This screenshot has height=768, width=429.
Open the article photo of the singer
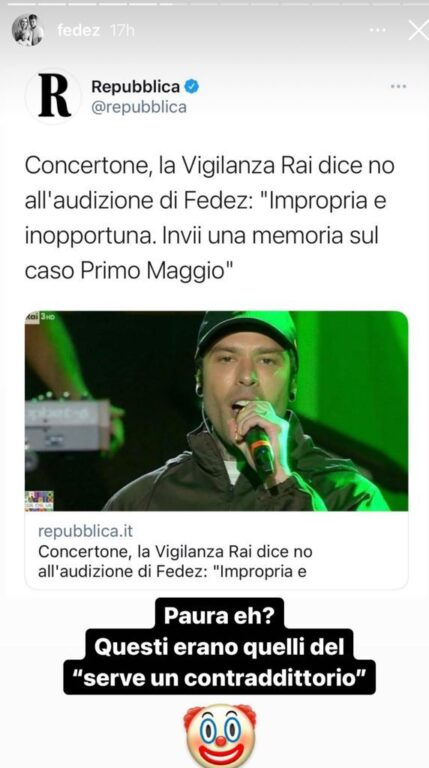coord(216,411)
